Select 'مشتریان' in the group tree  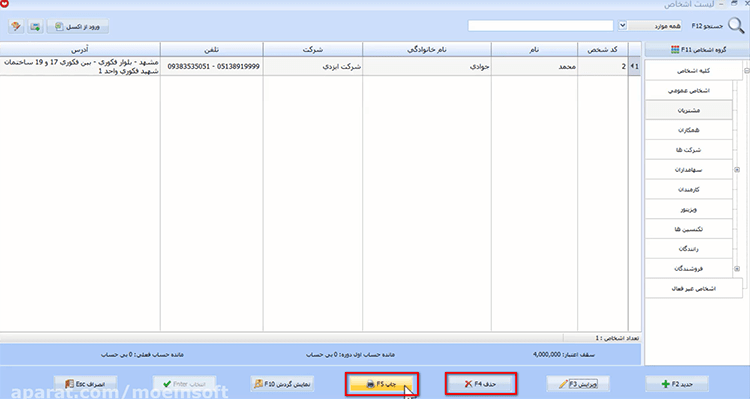click(689, 110)
